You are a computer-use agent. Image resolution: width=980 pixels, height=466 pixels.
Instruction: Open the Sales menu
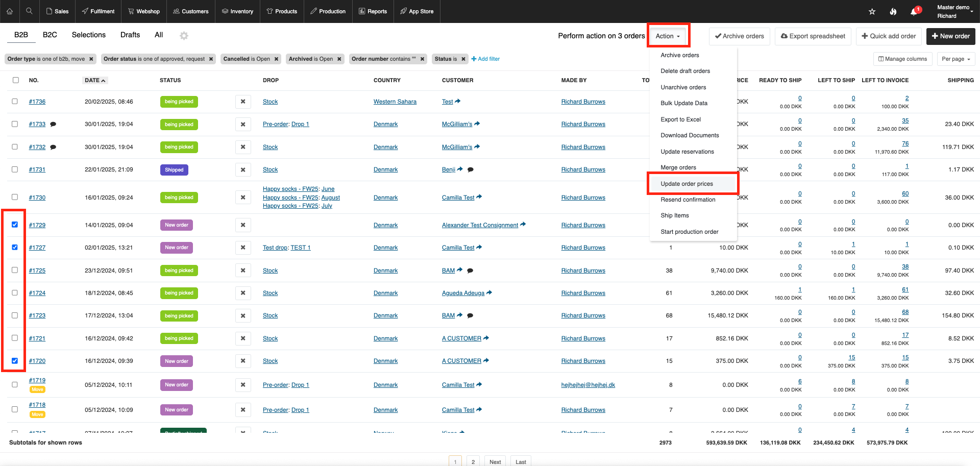(57, 11)
